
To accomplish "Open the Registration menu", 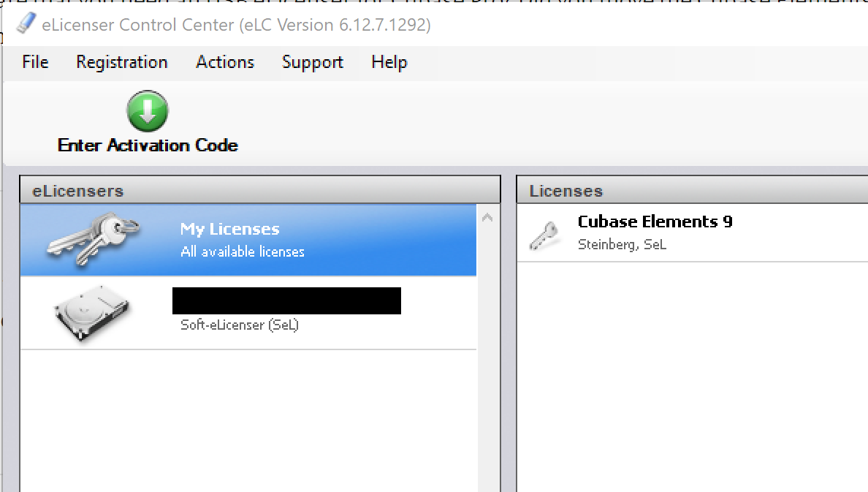I will pyautogui.click(x=122, y=62).
